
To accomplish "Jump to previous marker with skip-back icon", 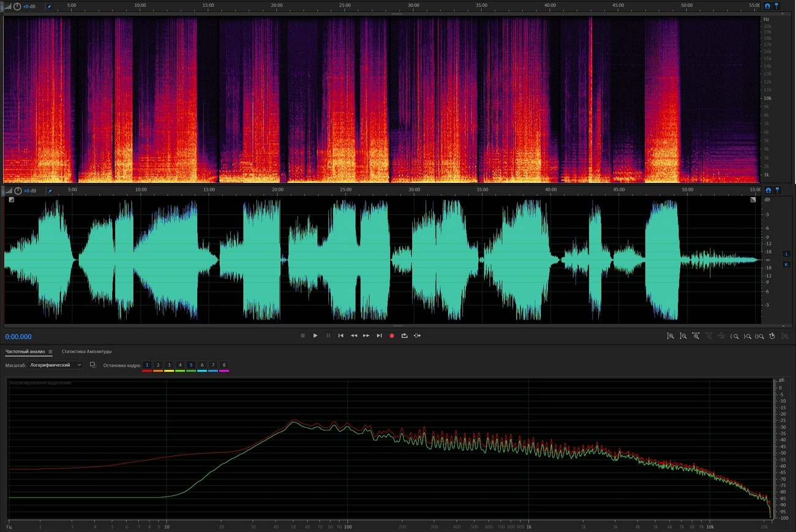I will pyautogui.click(x=341, y=335).
